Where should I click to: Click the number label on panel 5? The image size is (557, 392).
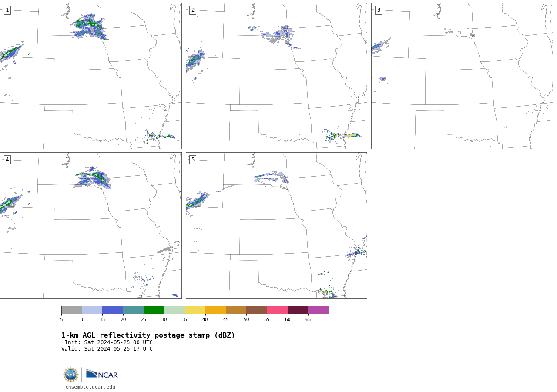[193, 160]
